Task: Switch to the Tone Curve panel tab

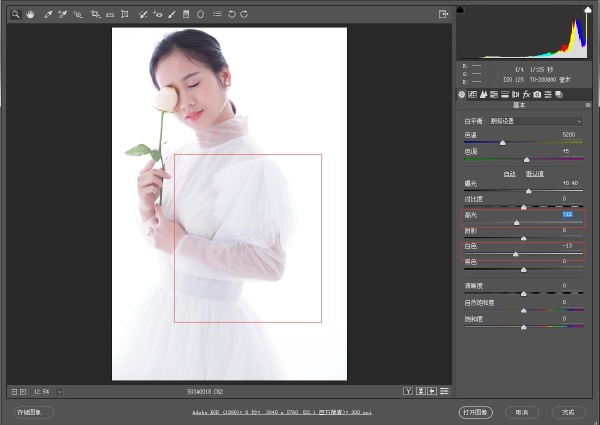Action: tap(473, 94)
